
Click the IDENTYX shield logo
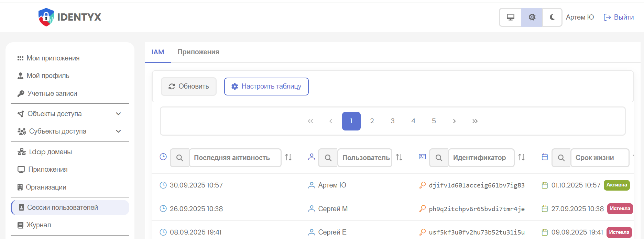click(46, 17)
